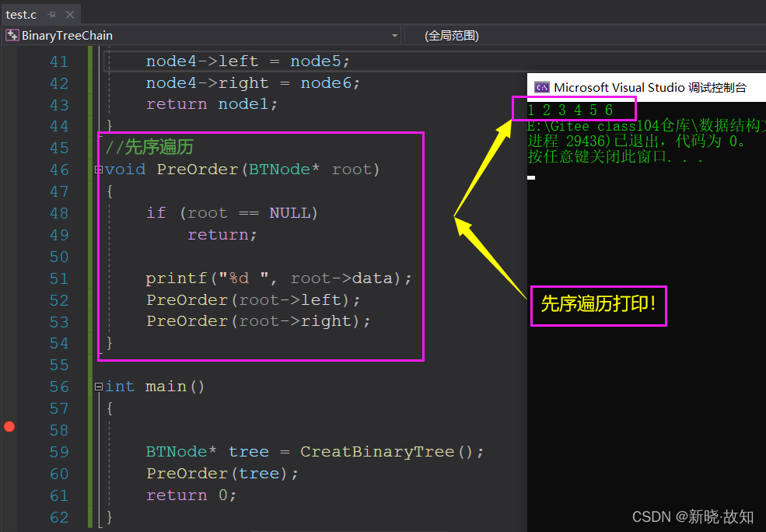Click line number 62

point(59,517)
